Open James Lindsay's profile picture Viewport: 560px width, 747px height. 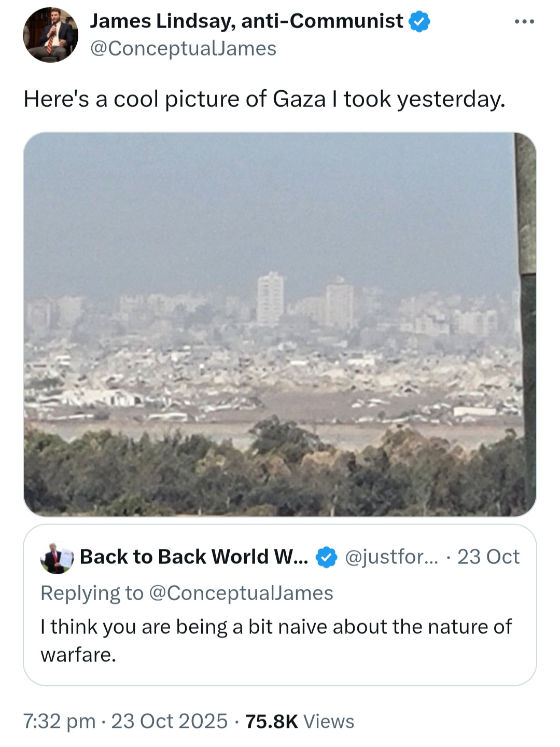pos(50,35)
